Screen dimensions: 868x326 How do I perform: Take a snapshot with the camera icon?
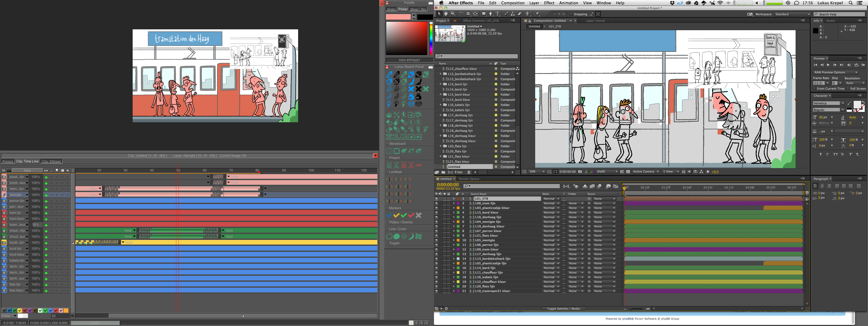tap(580, 172)
